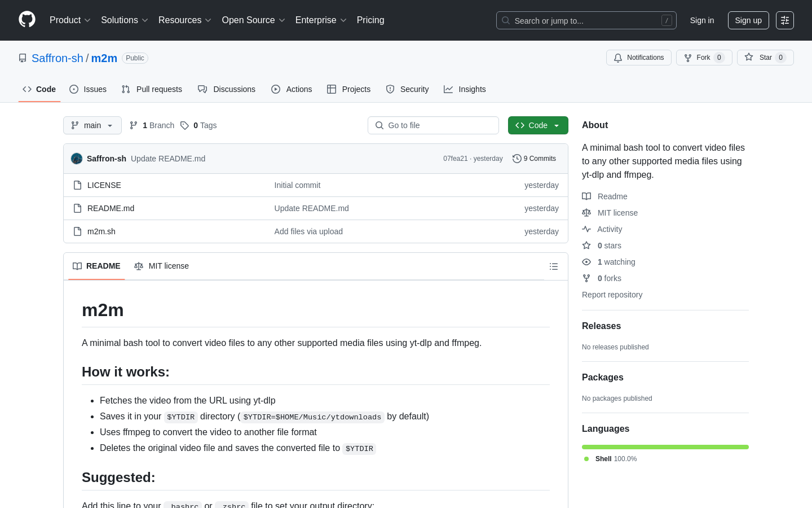Open the Packages section heading
The width and height of the screenshot is (812, 508).
pyautogui.click(x=602, y=378)
